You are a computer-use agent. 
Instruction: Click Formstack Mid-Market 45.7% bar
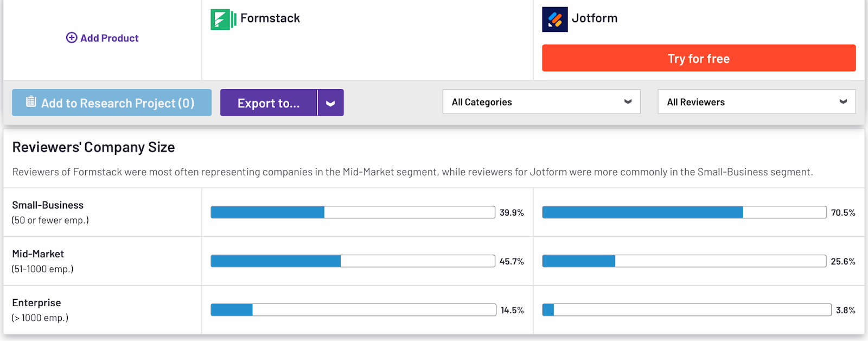coord(353,261)
